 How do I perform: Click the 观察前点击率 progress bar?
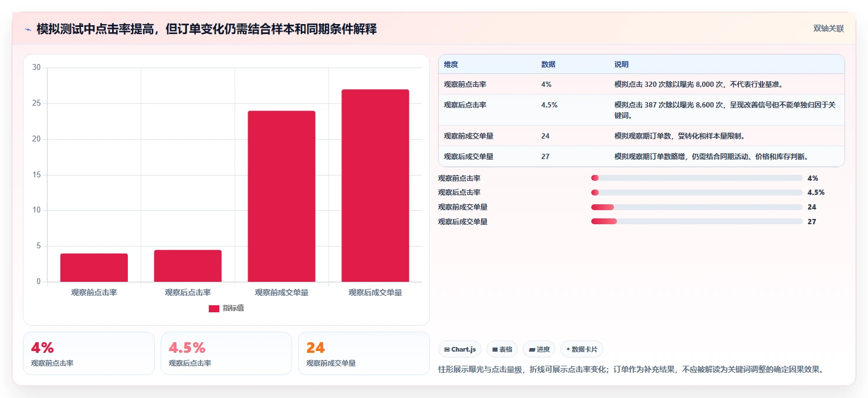pos(697,178)
